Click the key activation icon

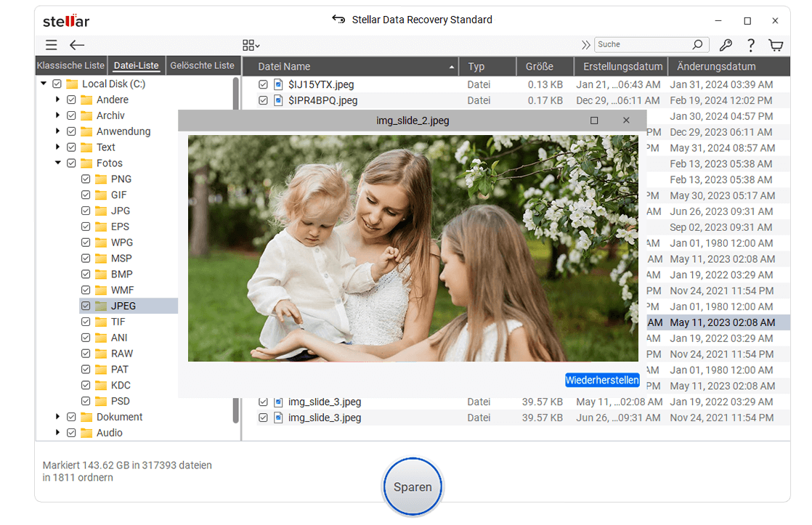pos(726,44)
